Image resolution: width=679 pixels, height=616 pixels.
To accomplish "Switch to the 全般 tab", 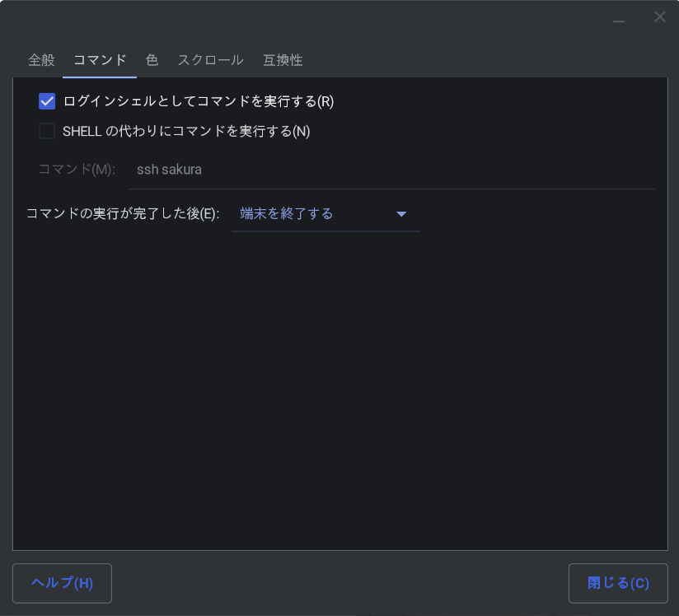I will (41, 60).
